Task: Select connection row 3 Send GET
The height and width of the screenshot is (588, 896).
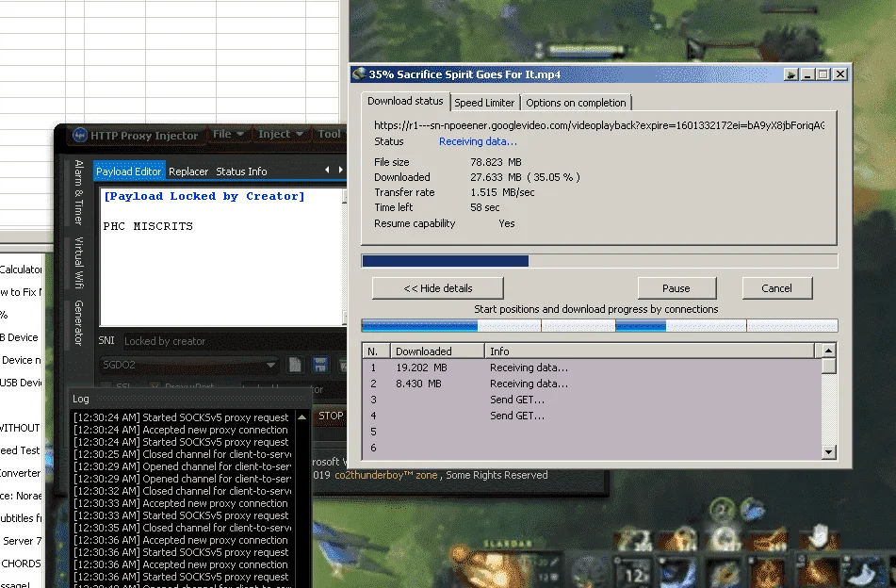Action: point(592,400)
